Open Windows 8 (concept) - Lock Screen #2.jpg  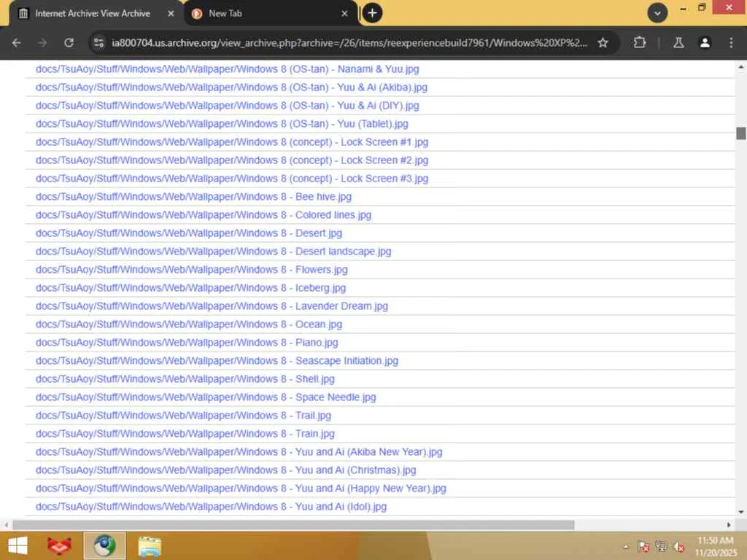pyautogui.click(x=232, y=160)
